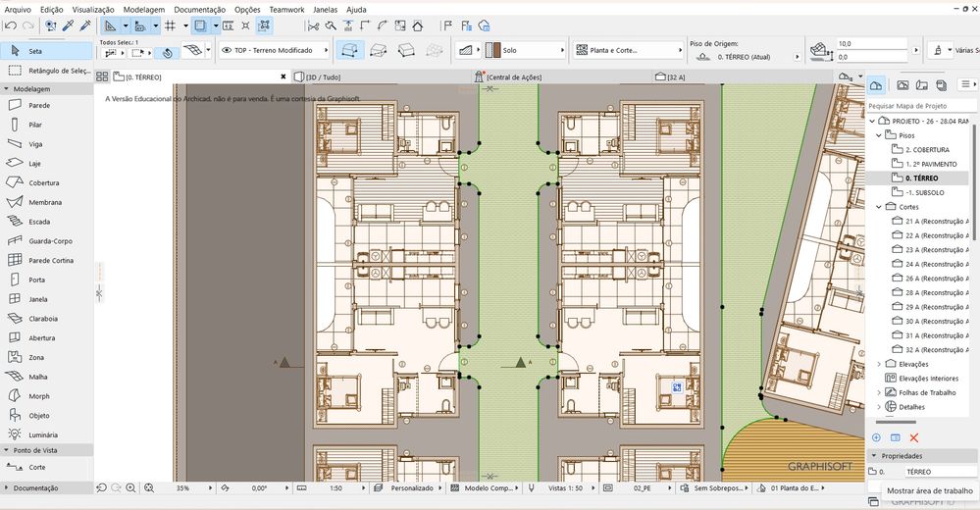The width and height of the screenshot is (980, 510).
Task: Click the undo arrow icon
Action: tap(10, 25)
